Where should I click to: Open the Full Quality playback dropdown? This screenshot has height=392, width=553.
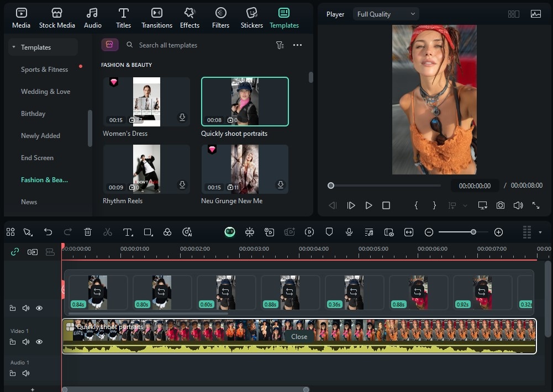(386, 14)
